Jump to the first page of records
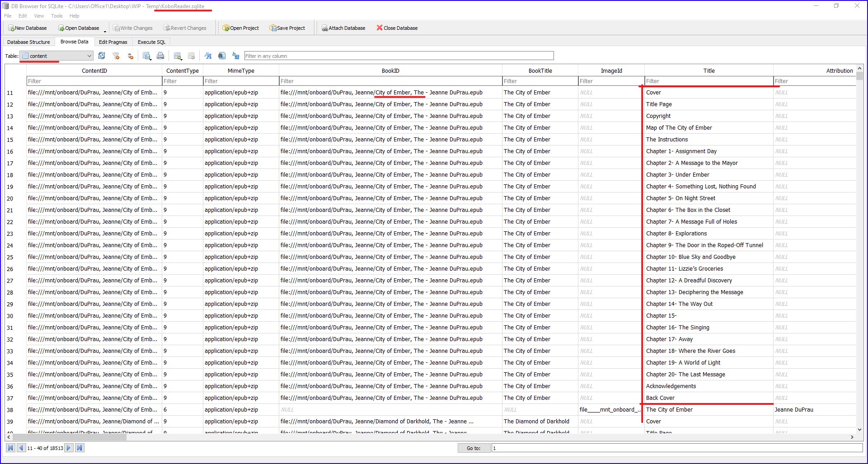 click(10, 448)
